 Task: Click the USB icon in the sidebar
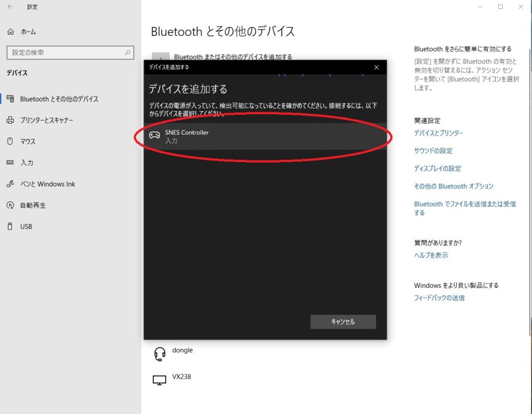[x=10, y=226]
